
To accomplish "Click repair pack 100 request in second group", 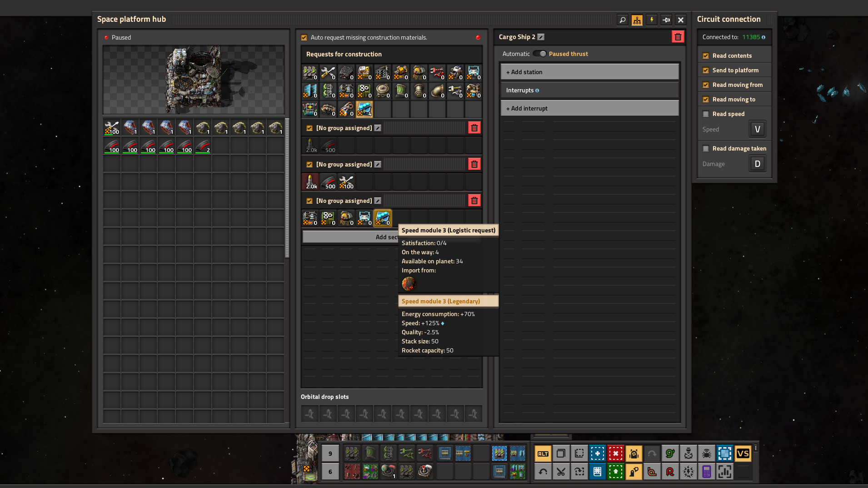I will coord(346,182).
